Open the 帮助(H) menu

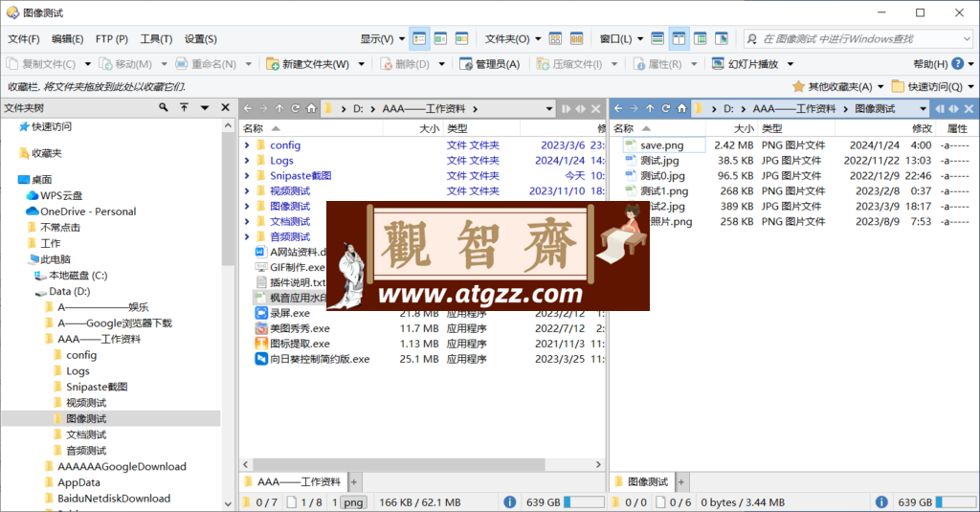(x=930, y=64)
